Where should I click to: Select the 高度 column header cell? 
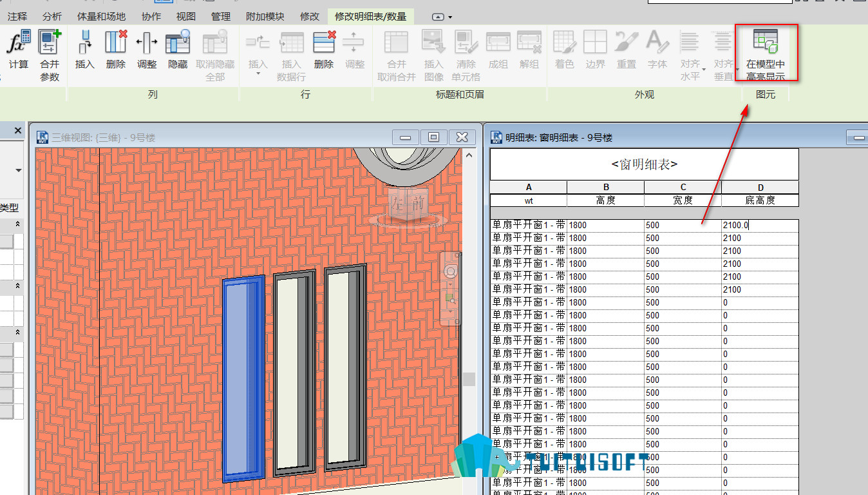pos(605,200)
